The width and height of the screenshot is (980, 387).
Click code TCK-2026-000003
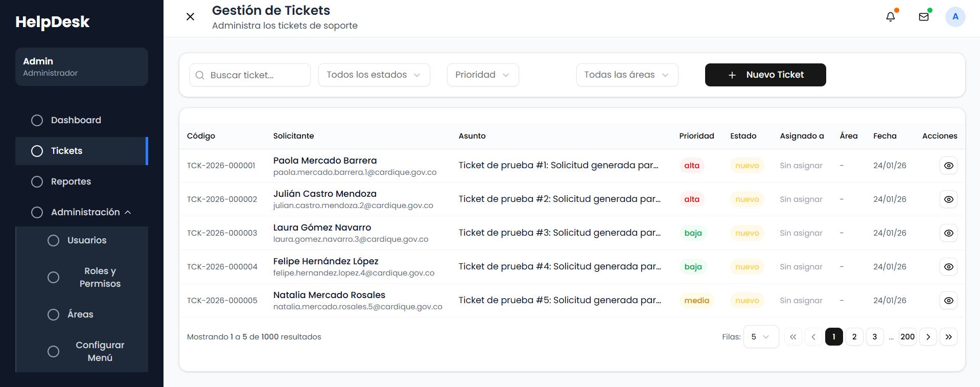[222, 233]
